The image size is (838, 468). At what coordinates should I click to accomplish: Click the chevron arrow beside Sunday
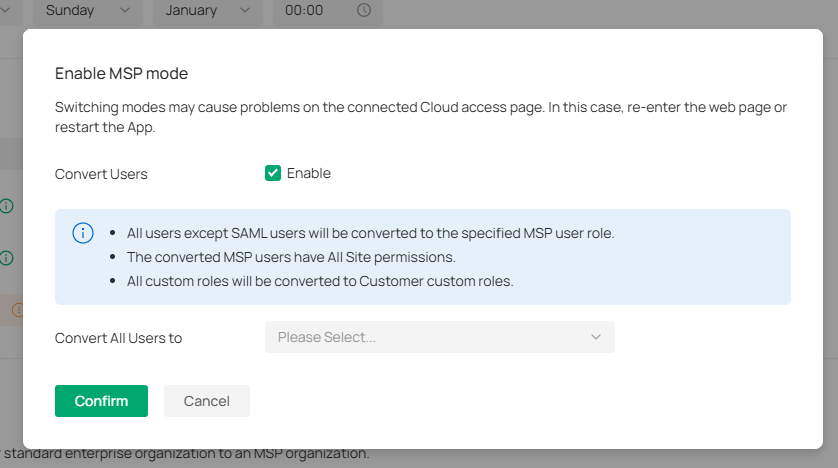pyautogui.click(x=125, y=10)
